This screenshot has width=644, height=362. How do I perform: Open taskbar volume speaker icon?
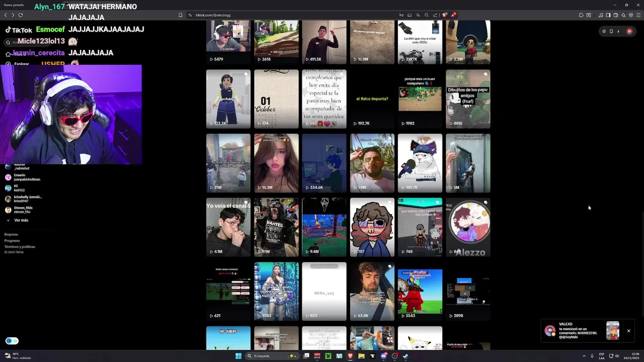tap(617, 356)
